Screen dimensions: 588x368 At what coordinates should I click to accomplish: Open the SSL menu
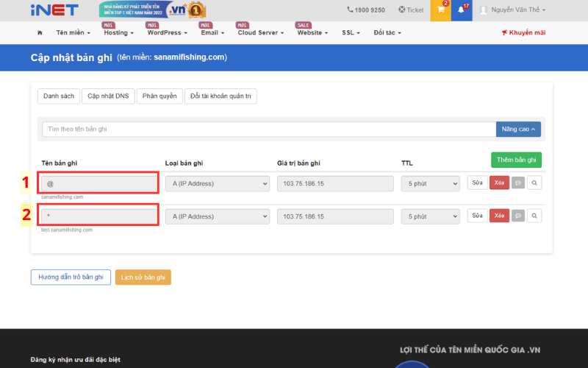click(351, 32)
